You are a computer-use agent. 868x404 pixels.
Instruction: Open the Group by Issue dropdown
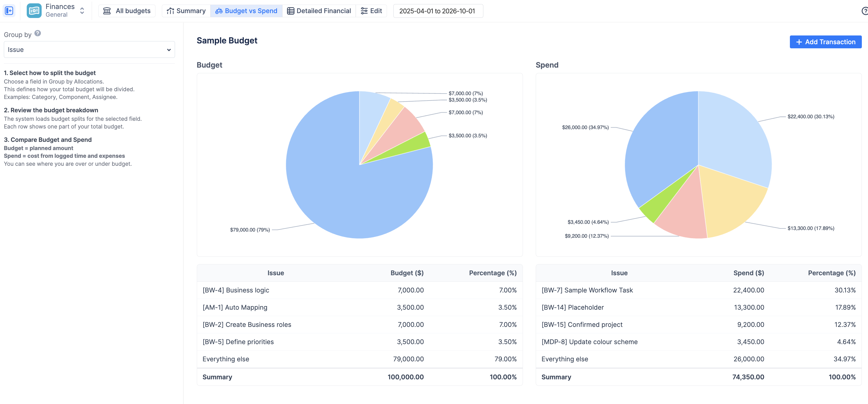coord(89,50)
